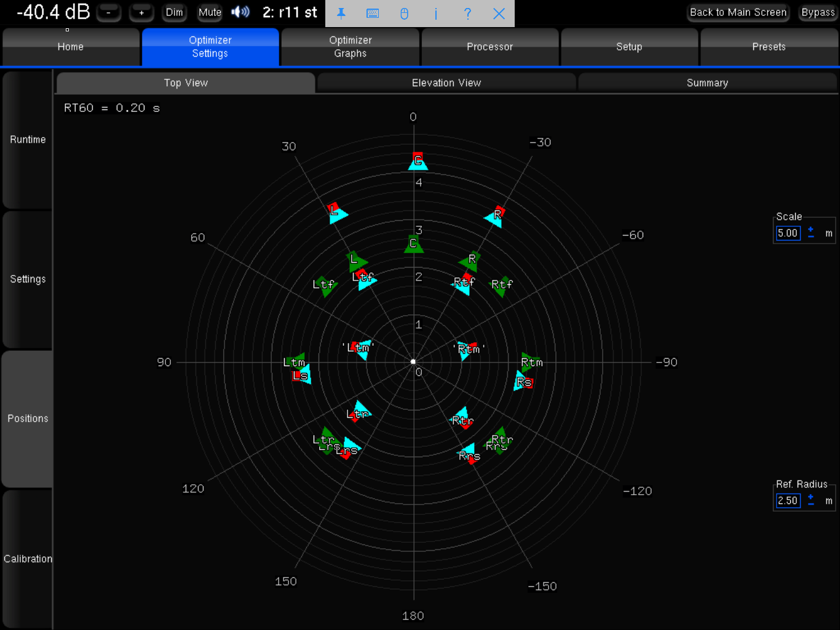Image resolution: width=840 pixels, height=630 pixels.
Task: Open help with the question mark icon
Action: pyautogui.click(x=467, y=13)
